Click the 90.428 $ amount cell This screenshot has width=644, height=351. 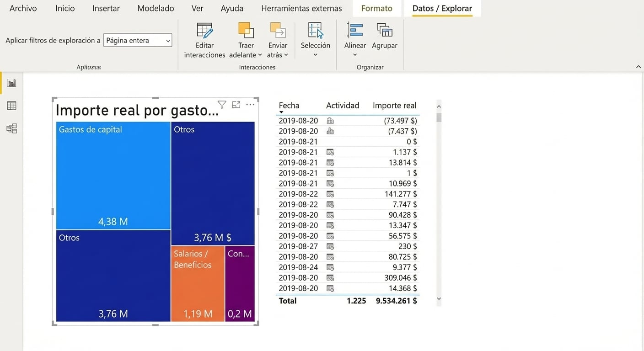[402, 215]
